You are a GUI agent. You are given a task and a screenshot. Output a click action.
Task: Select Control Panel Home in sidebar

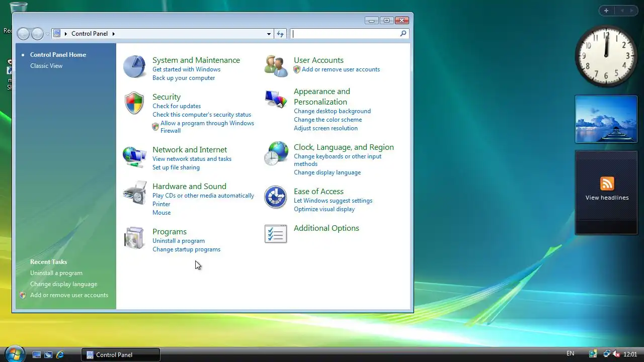[x=58, y=55]
